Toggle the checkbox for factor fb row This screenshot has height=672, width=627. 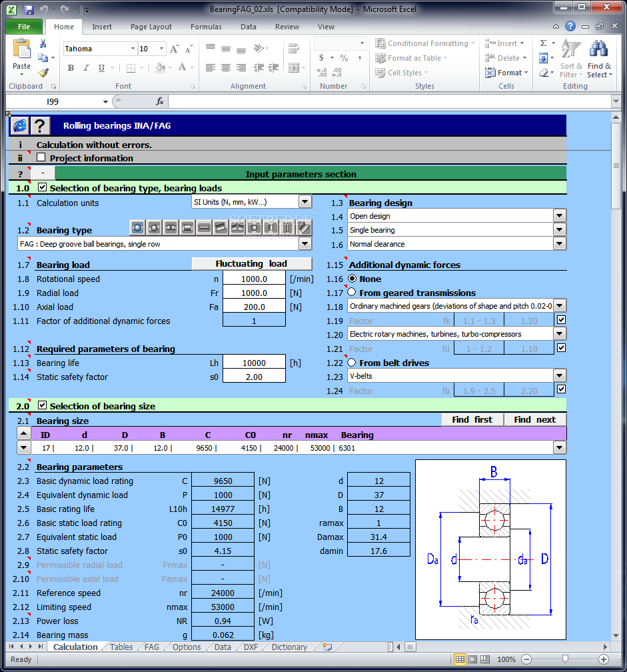click(x=561, y=389)
